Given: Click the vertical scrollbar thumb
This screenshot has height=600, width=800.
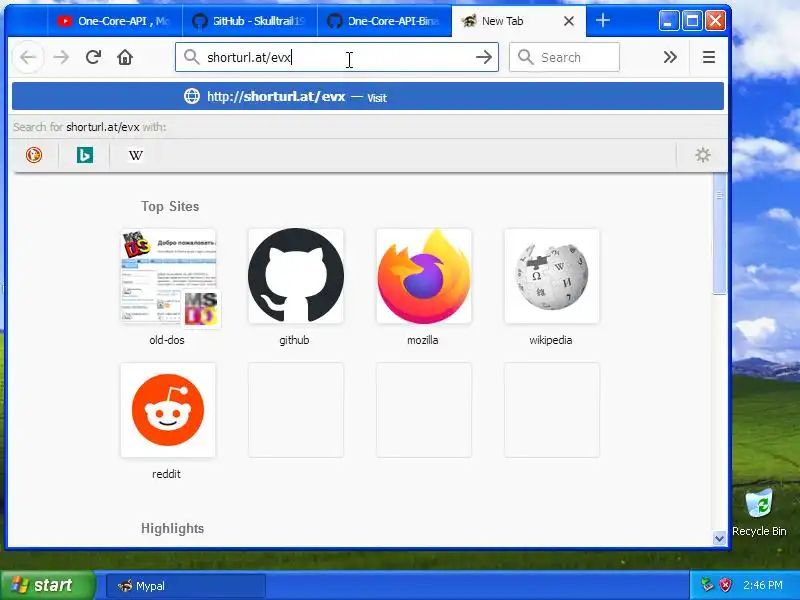Looking at the screenshot, I should [x=719, y=233].
